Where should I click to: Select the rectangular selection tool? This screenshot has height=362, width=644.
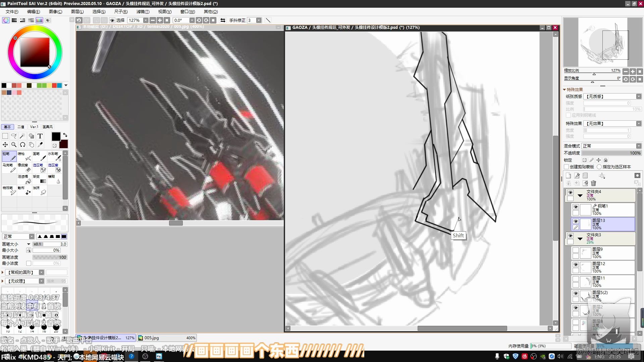5,136
